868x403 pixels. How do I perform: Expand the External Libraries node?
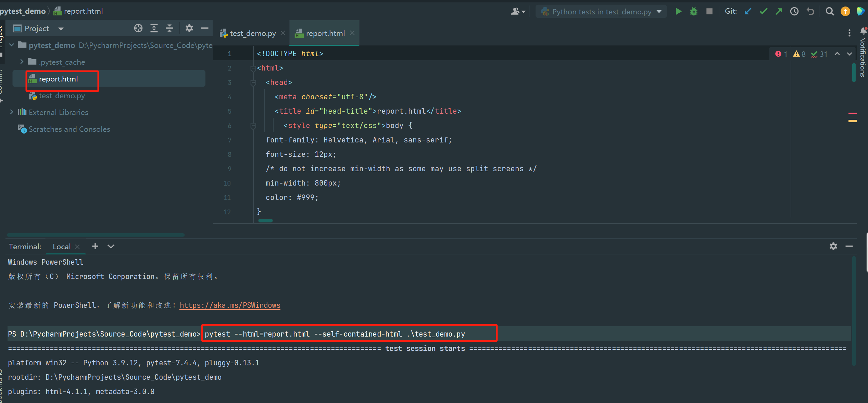pyautogui.click(x=11, y=112)
